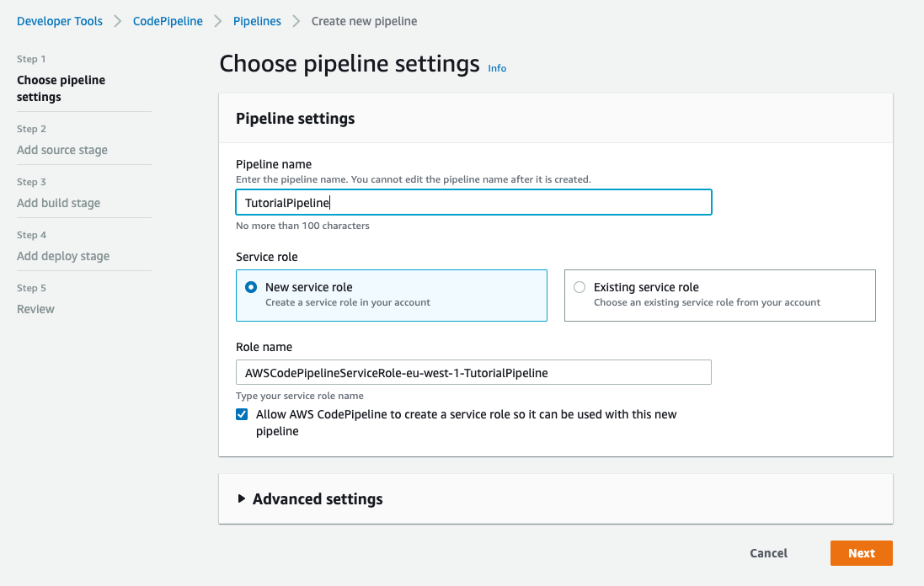Open the Add deploy stage step

pos(63,256)
